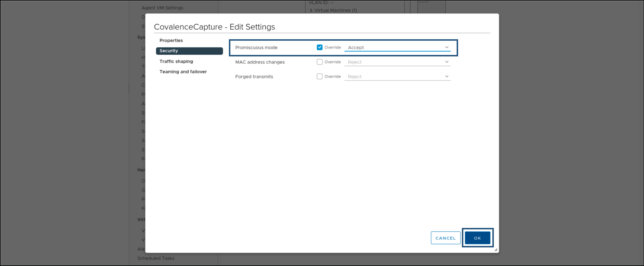Enable Override for MAC address changes

coord(320,62)
